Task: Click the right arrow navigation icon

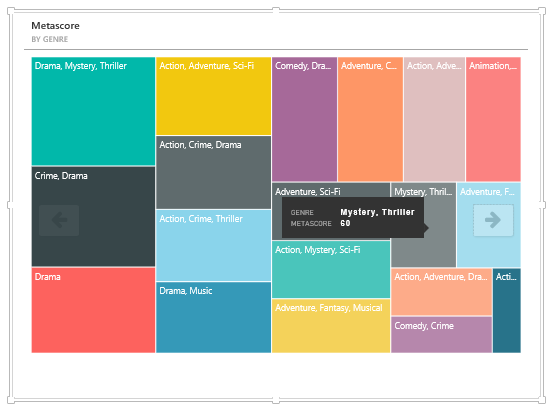Action: coord(493,220)
